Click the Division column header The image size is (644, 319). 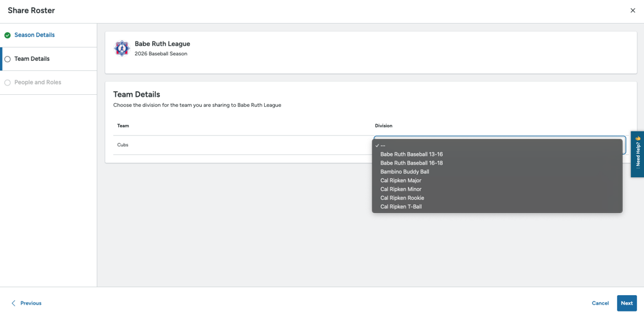click(384, 126)
